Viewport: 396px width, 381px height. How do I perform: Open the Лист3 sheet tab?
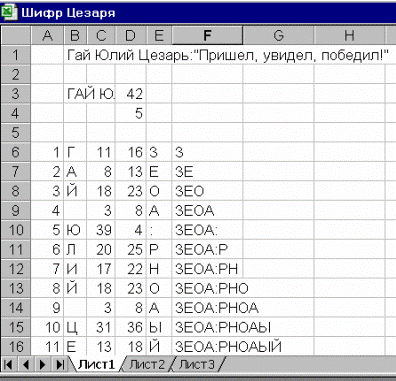(197, 364)
